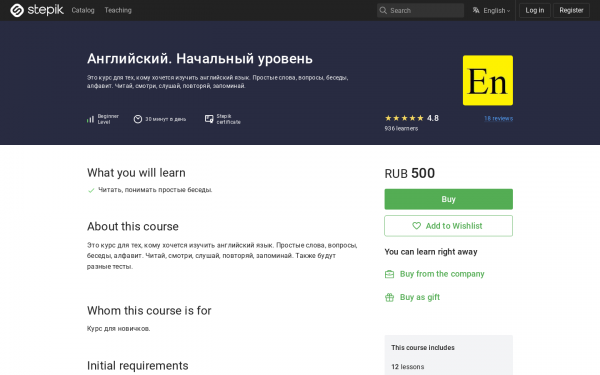Image resolution: width=600 pixels, height=375 pixels.
Task: Click the green checkmark under What you will learn
Action: pyautogui.click(x=91, y=190)
